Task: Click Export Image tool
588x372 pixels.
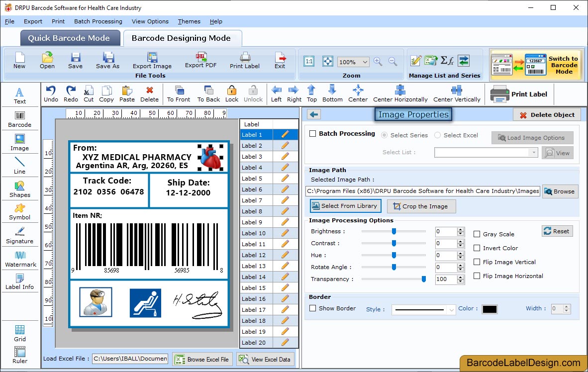Action: [x=152, y=61]
